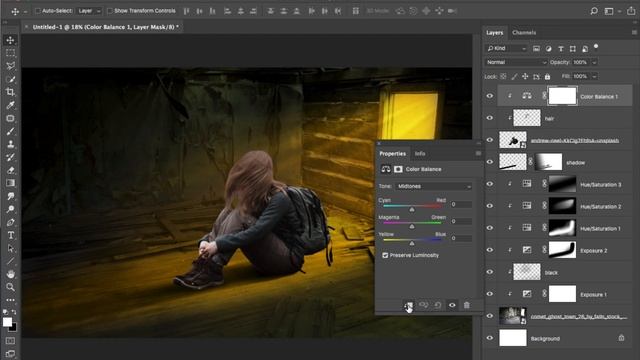The image size is (640, 360).
Task: Toggle the Preserve Luminosity checkbox
Action: (x=385, y=255)
